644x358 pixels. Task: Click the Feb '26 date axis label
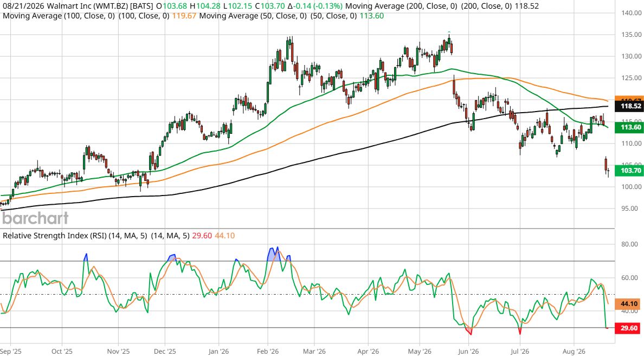(268, 352)
